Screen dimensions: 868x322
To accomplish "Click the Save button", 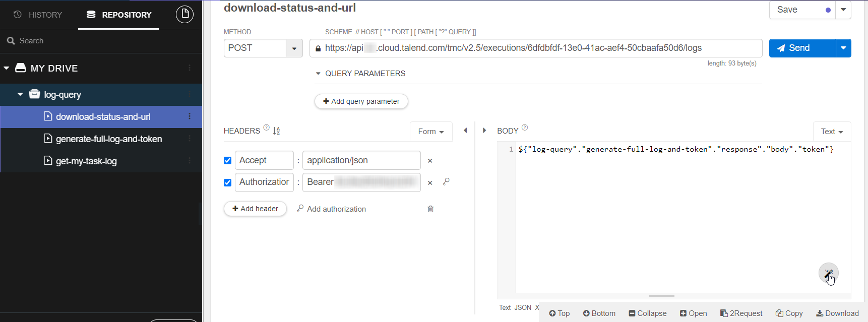I will (802, 10).
